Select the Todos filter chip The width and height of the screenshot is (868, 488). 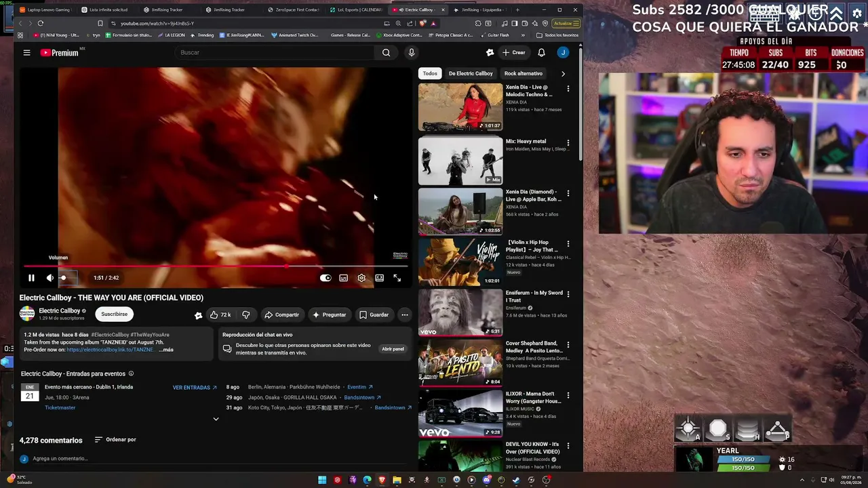click(430, 73)
